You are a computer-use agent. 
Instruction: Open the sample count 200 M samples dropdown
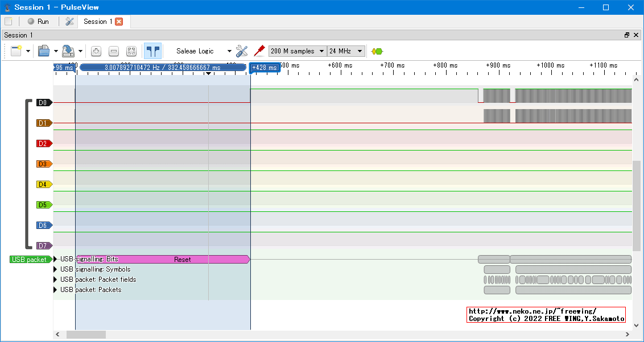click(x=298, y=51)
